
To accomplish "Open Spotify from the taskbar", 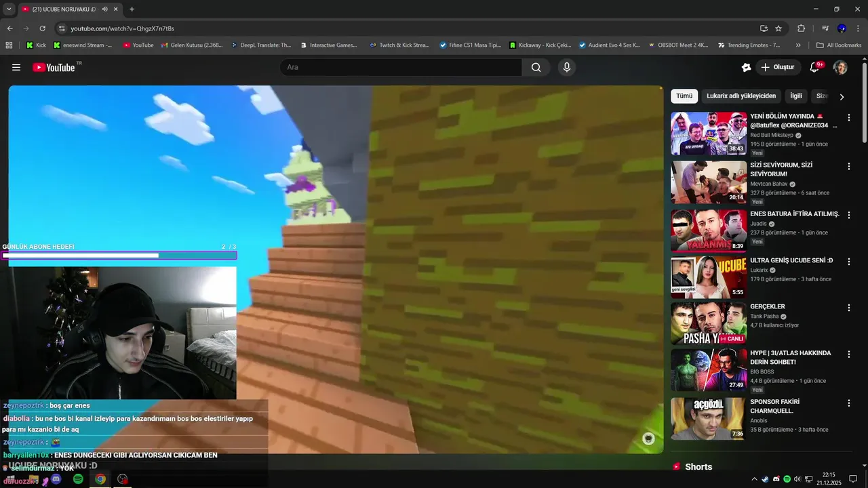I will coord(78,479).
